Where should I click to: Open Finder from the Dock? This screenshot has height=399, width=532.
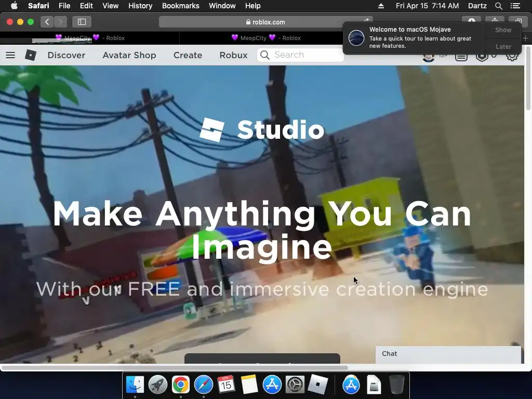point(135,385)
